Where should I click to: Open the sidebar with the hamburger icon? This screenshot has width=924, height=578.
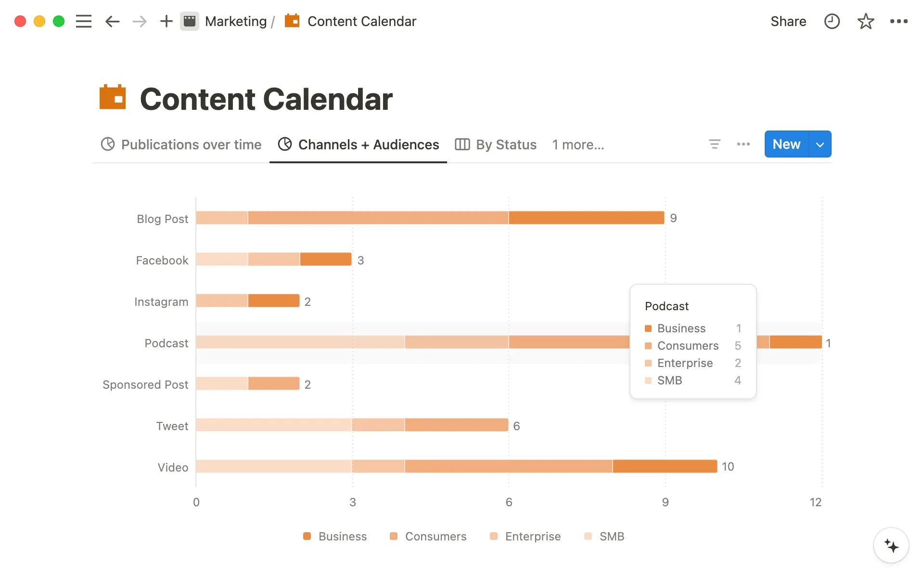[x=83, y=21]
